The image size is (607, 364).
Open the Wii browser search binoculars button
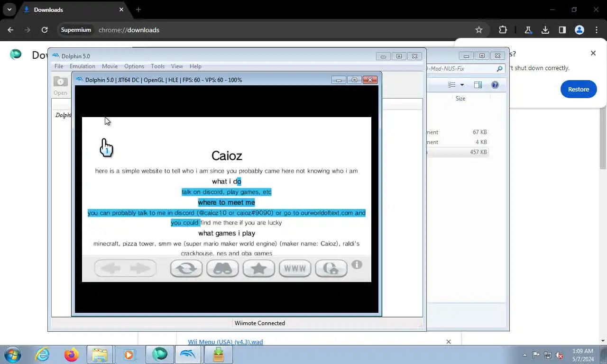coord(222,268)
